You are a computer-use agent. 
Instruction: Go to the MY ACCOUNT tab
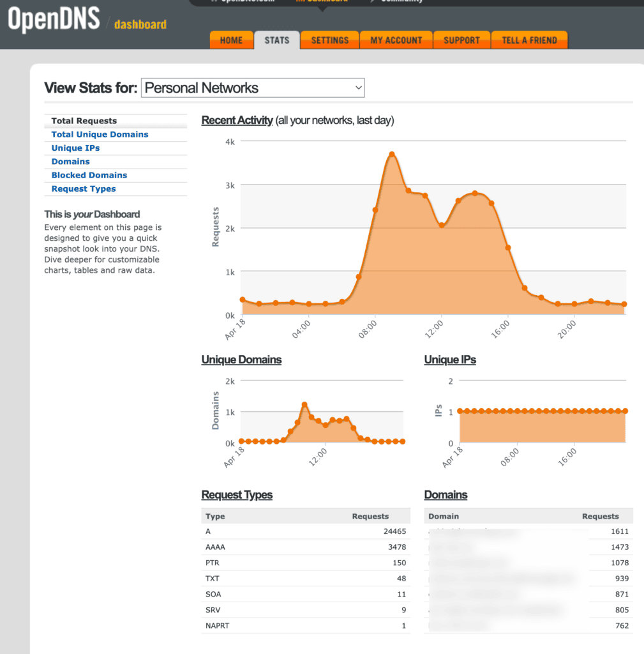click(x=396, y=40)
